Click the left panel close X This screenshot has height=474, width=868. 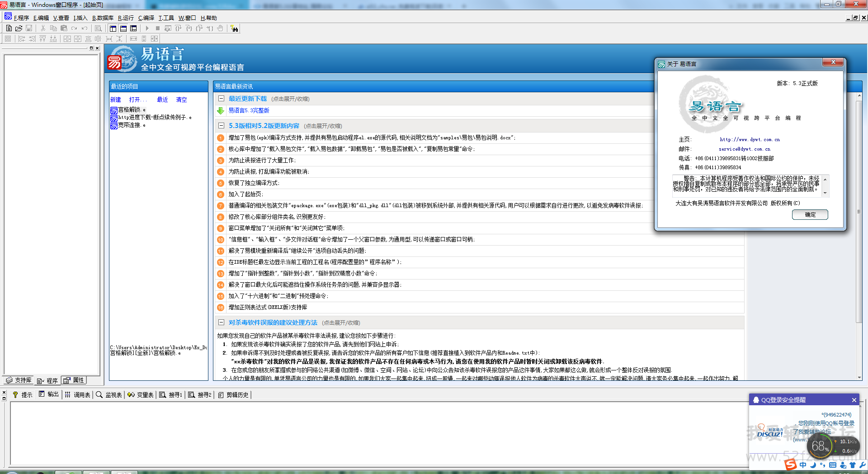pyautogui.click(x=97, y=48)
